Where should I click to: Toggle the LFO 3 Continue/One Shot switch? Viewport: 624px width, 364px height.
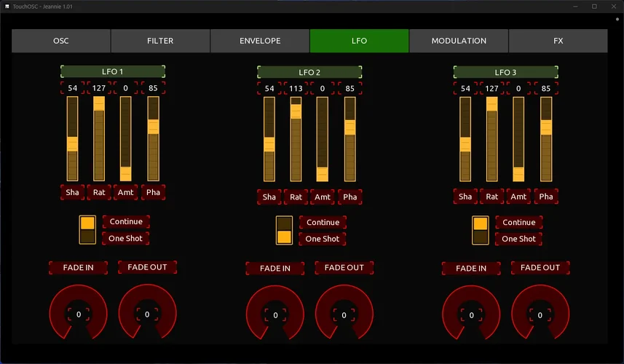pos(481,230)
